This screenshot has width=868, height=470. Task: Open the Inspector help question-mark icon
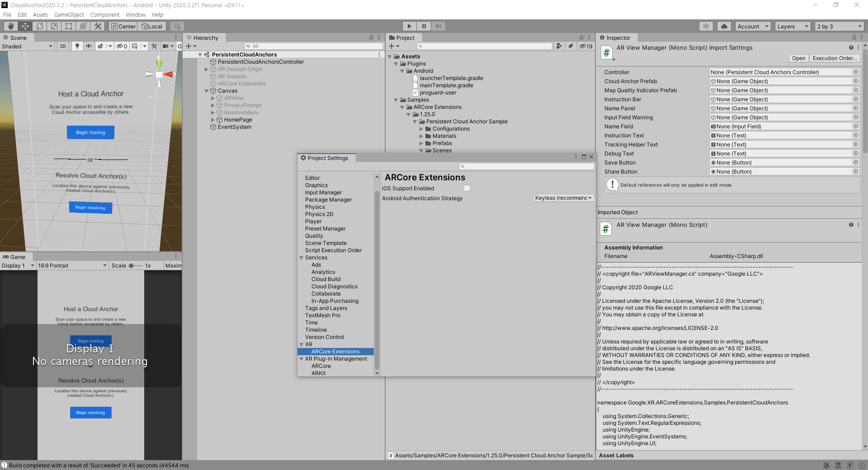pyautogui.click(x=851, y=47)
